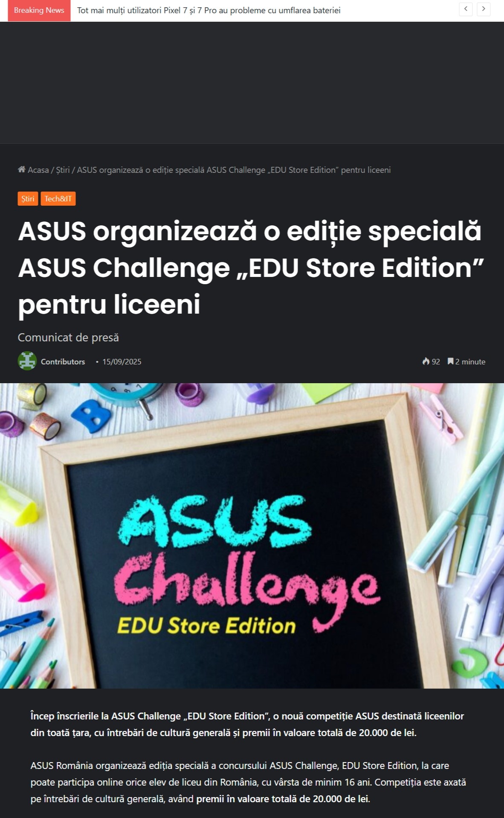Click the 2 minute reading time text
The image size is (504, 818).
[470, 361]
